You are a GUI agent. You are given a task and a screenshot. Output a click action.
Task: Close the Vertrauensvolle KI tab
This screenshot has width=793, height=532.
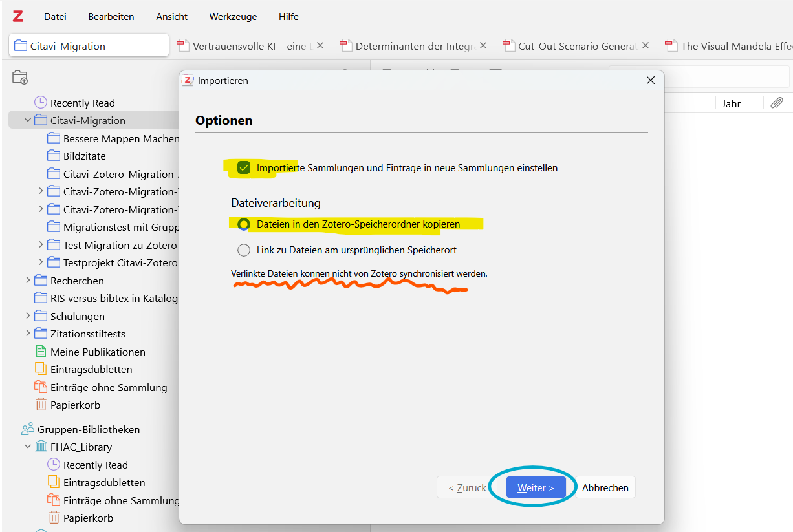coord(320,46)
